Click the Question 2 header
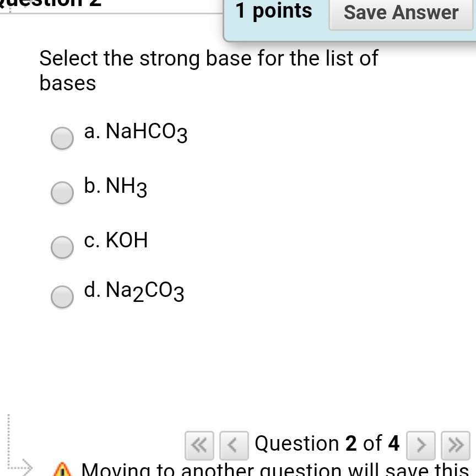The height and width of the screenshot is (476, 476). [x=50, y=4]
